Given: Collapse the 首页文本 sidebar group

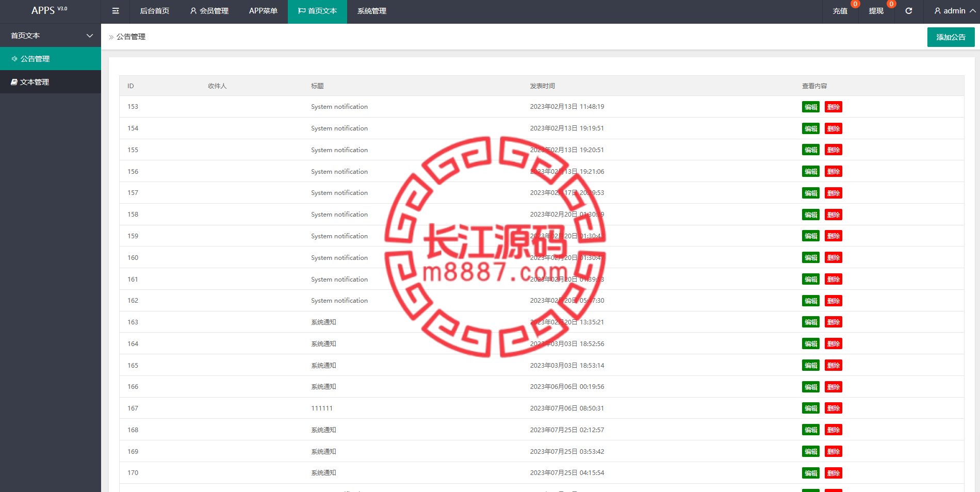Looking at the screenshot, I should tap(51, 36).
